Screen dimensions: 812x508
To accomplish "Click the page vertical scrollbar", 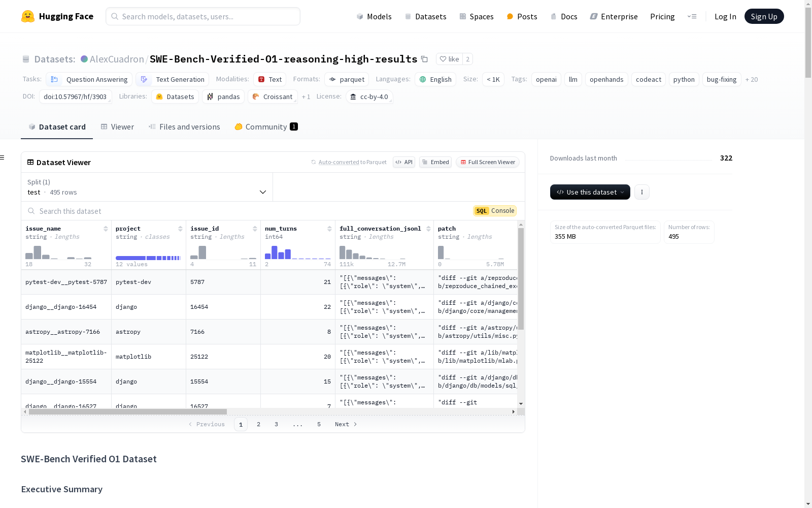I will click(808, 43).
